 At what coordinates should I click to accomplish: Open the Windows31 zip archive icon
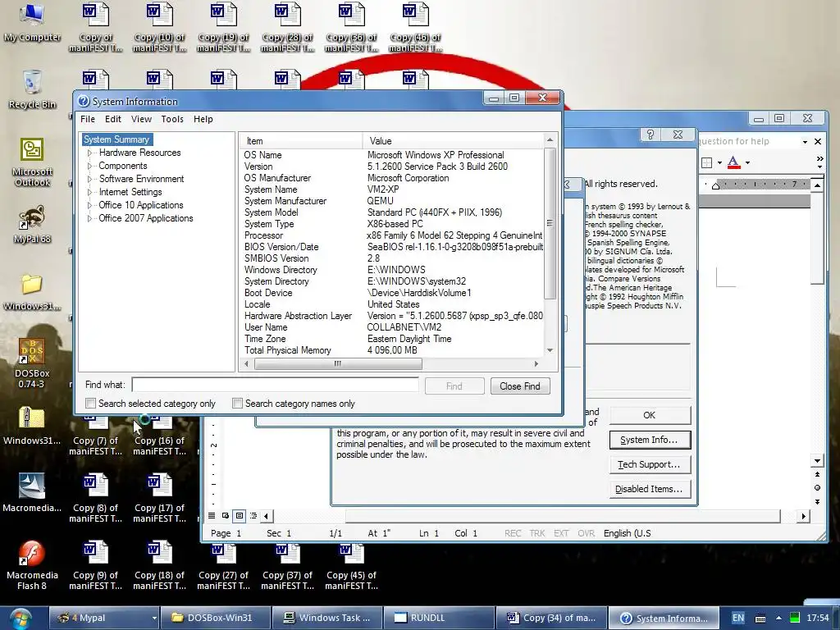coord(32,426)
